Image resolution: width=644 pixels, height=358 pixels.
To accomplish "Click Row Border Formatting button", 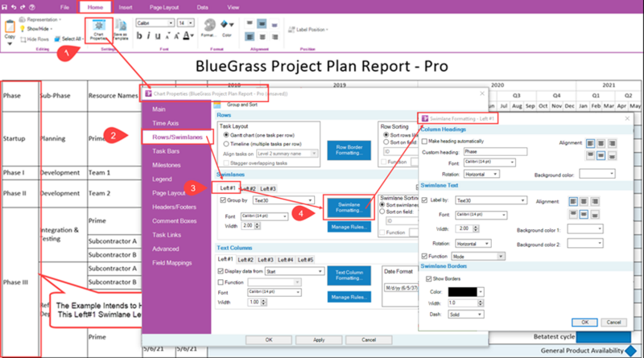I will 349,150.
